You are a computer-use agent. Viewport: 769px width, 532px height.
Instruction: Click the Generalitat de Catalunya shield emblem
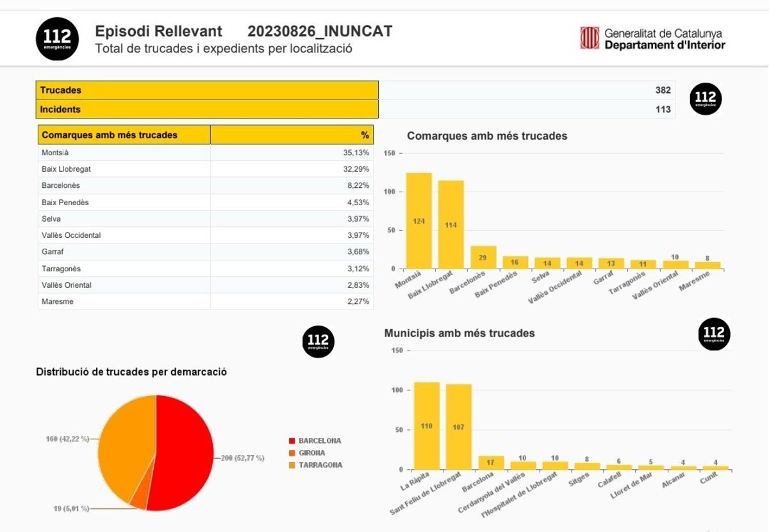[590, 38]
